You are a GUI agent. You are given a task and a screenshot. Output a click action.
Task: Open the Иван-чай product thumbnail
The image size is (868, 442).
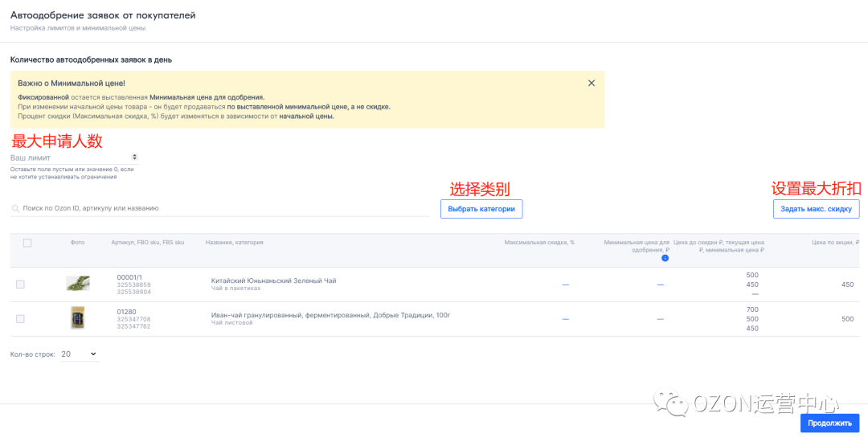[x=77, y=318]
